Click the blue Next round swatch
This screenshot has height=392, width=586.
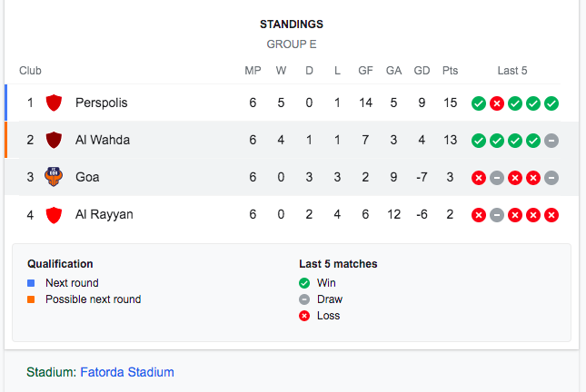(31, 283)
